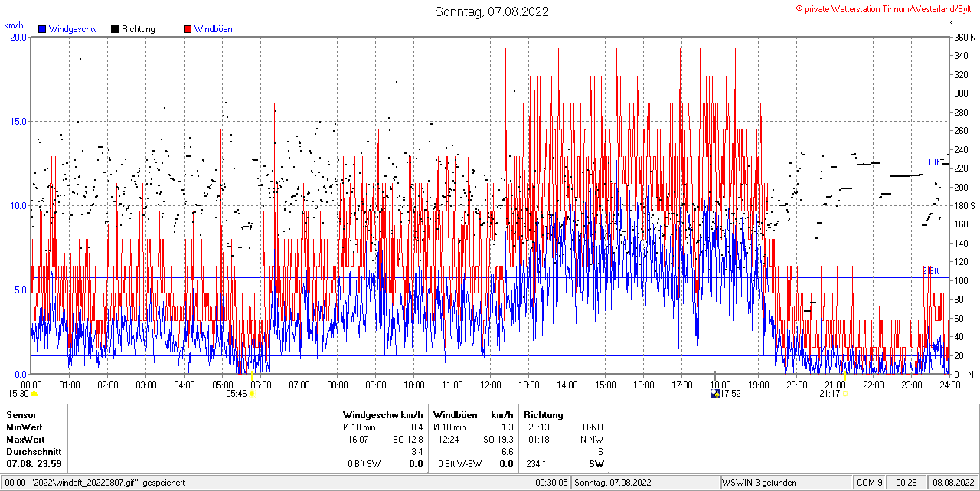Click the 01:18 max direction time
The width and height of the screenshot is (980, 491).
[540, 440]
